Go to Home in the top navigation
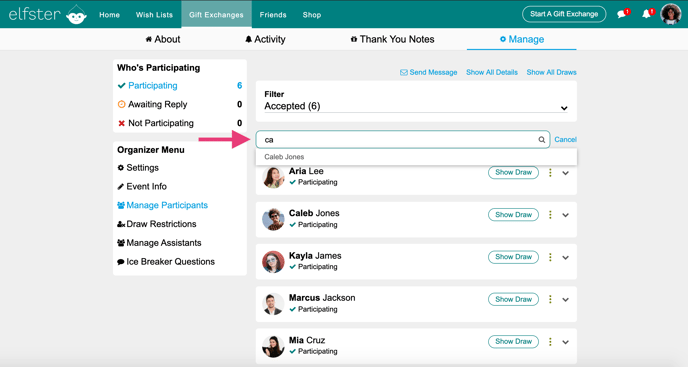The width and height of the screenshot is (688, 367). [x=109, y=14]
